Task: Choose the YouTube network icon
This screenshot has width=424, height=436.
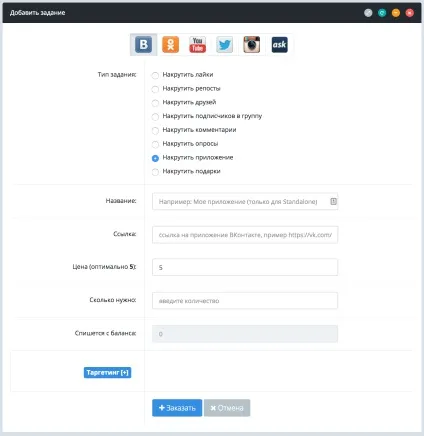Action: coord(198,44)
